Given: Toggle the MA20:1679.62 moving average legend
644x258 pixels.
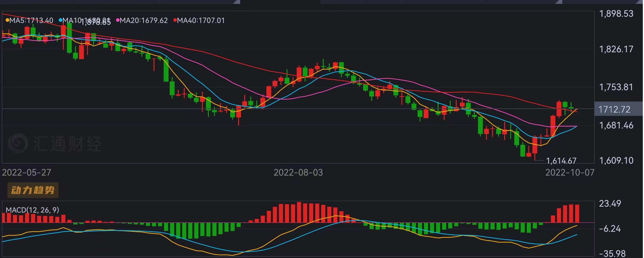Looking at the screenshot, I should 142,20.
